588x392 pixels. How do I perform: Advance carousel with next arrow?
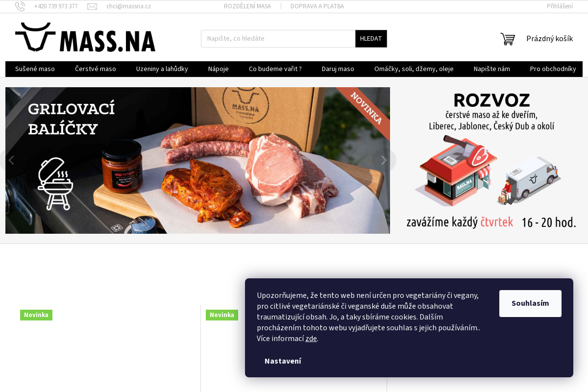[384, 160]
